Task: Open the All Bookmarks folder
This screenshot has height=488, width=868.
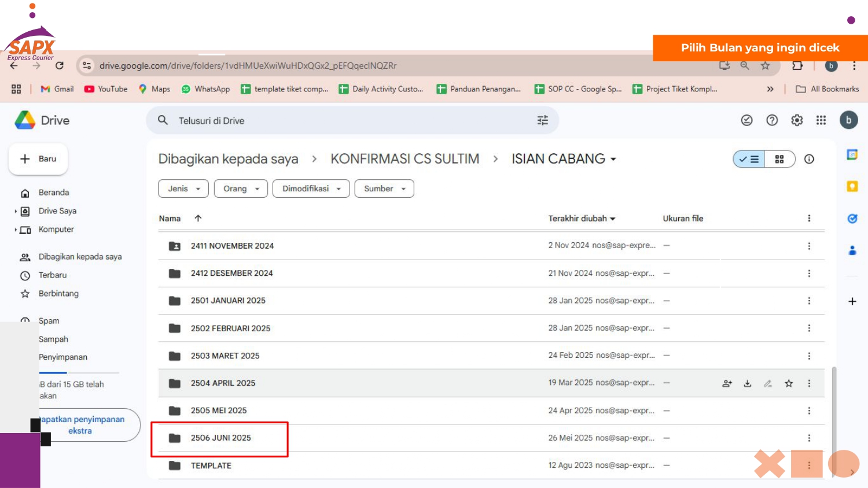Action: [827, 89]
